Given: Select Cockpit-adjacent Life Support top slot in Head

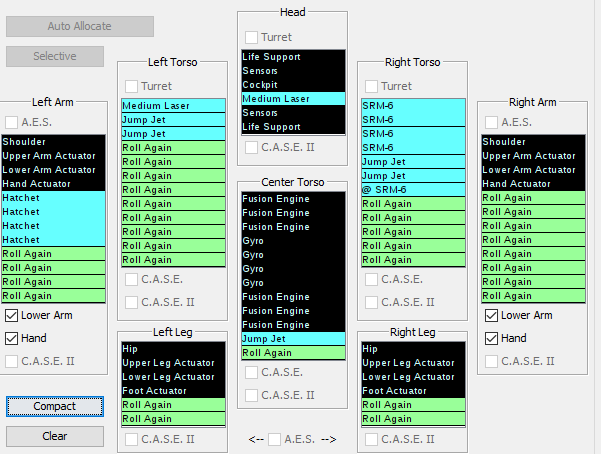Looking at the screenshot, I should point(293,57).
